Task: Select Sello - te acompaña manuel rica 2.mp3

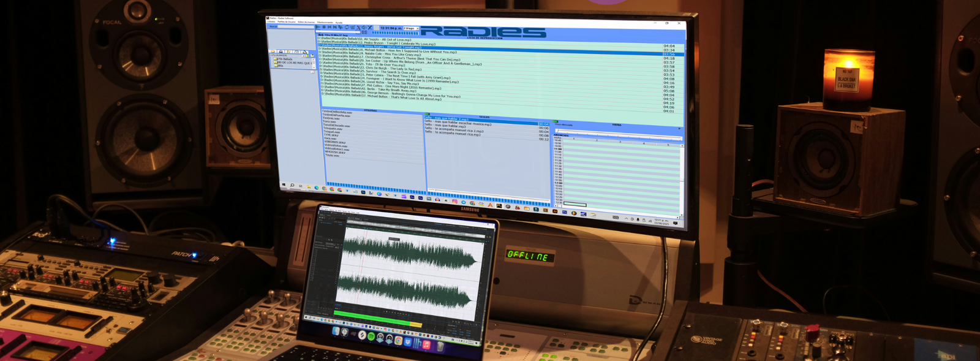Action: coord(454,131)
